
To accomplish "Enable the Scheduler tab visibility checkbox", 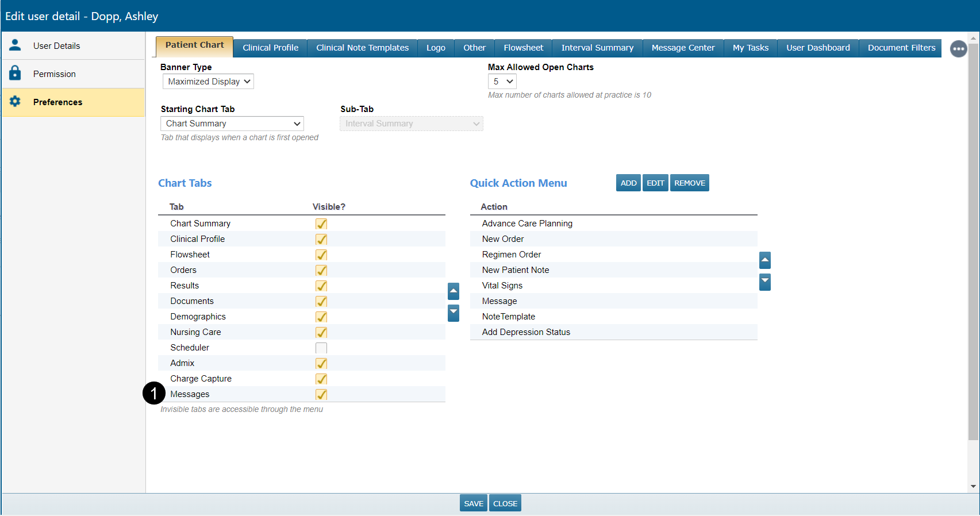I will pos(321,348).
